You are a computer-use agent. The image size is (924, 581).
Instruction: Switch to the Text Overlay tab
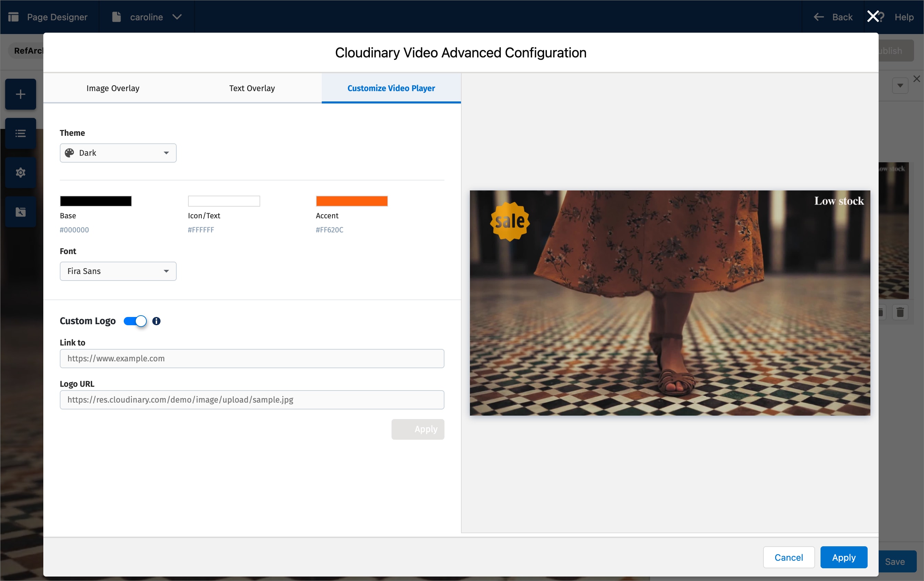(252, 88)
